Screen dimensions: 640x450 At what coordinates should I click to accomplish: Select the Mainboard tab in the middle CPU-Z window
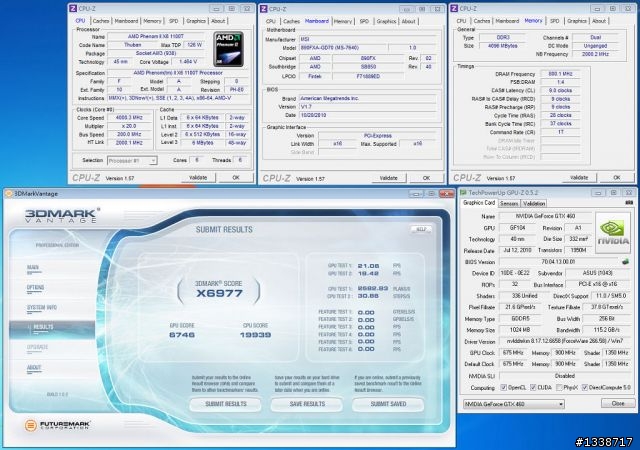pyautogui.click(x=317, y=21)
